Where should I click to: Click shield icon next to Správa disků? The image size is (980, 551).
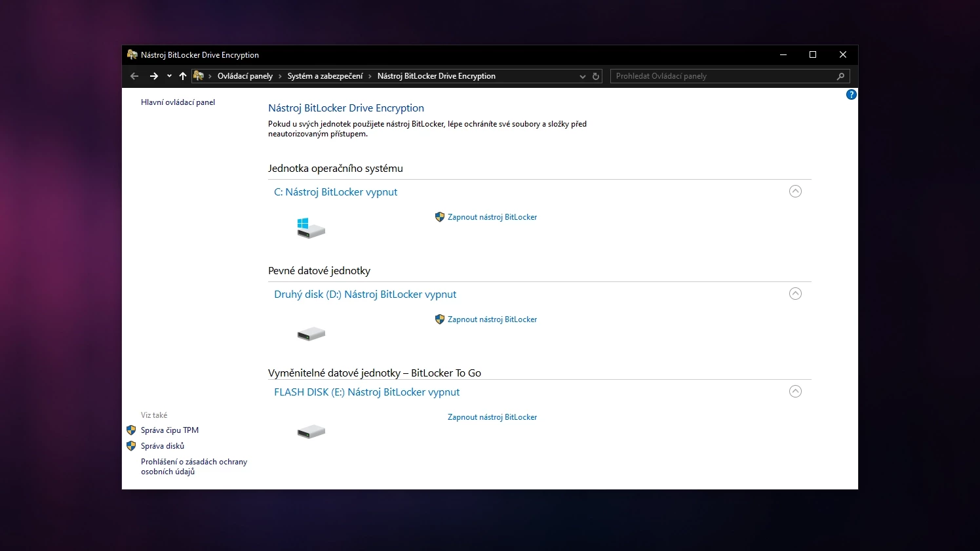coord(131,446)
